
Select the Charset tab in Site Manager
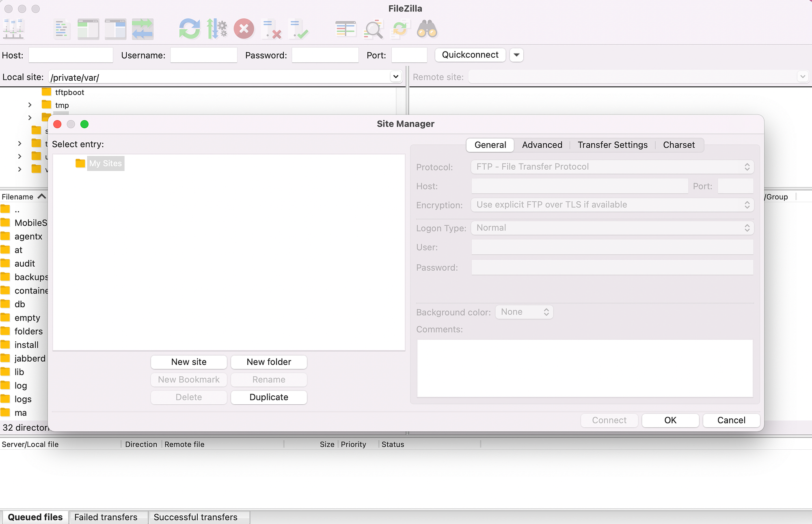click(679, 145)
